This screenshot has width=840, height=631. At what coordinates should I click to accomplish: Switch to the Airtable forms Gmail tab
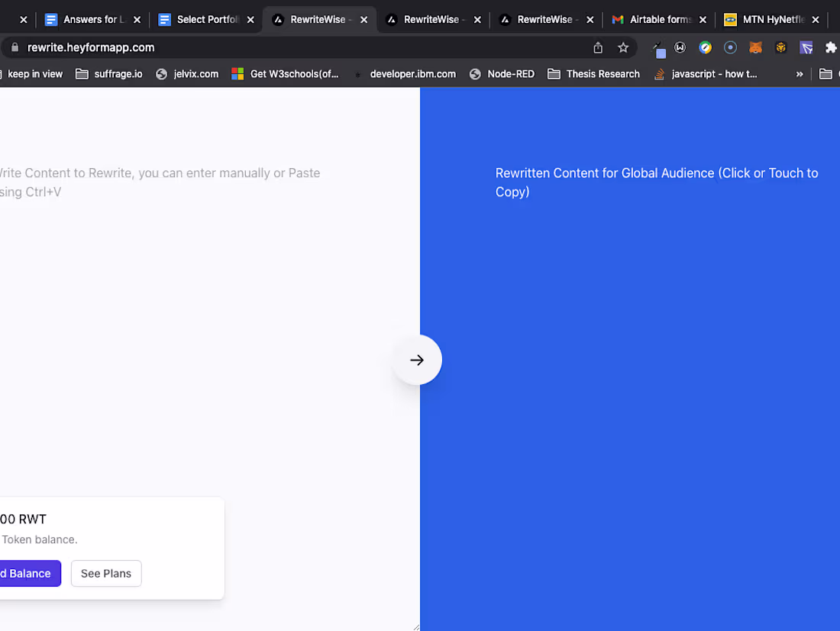click(659, 20)
